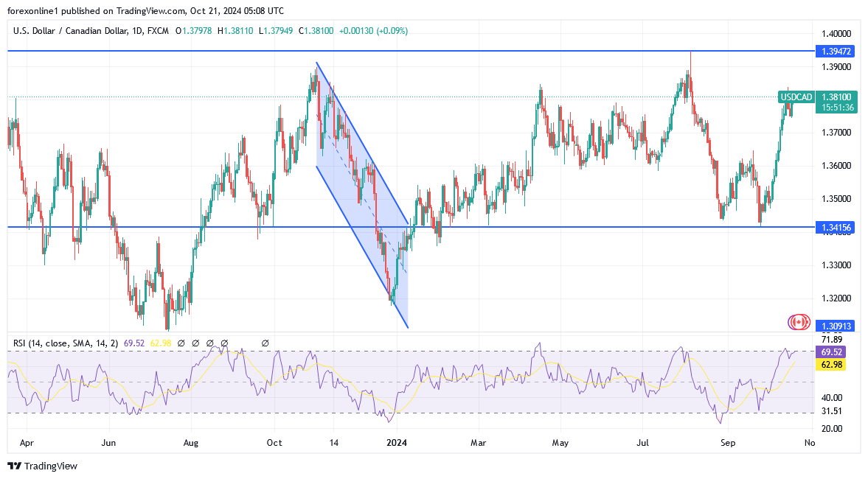Select the 1.34156 support price label
868x479 pixels.
tap(835, 227)
